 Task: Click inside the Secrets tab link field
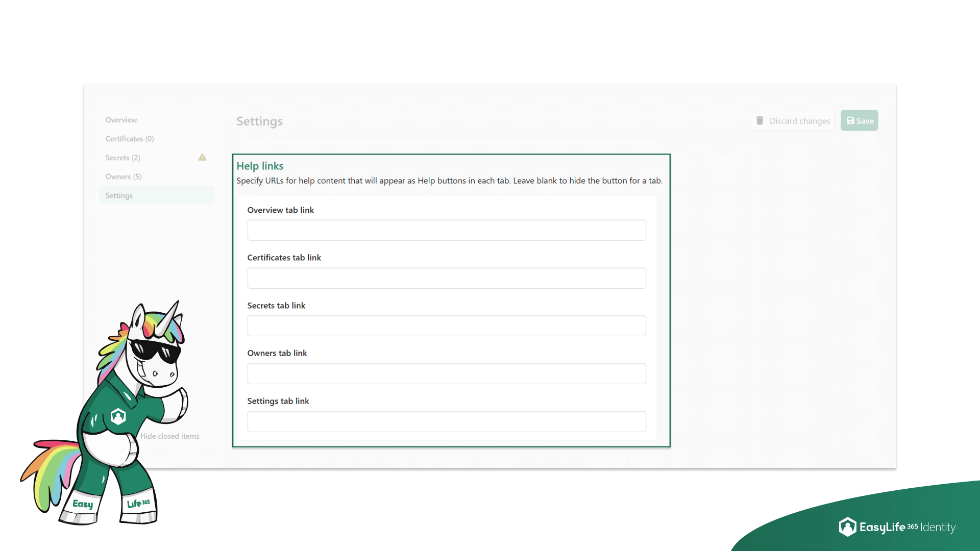[x=446, y=325]
